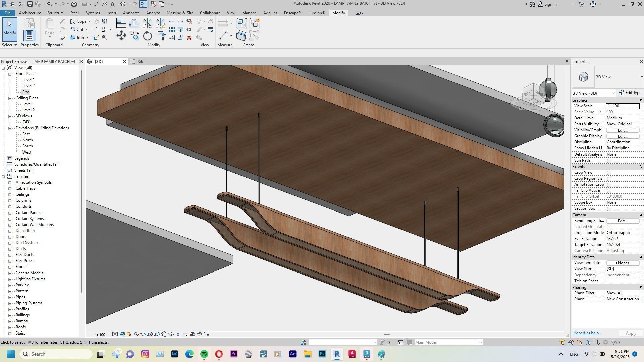The image size is (644, 362).
Task: Click the Shadows Off icon in the view control bar
Action: click(x=136, y=334)
